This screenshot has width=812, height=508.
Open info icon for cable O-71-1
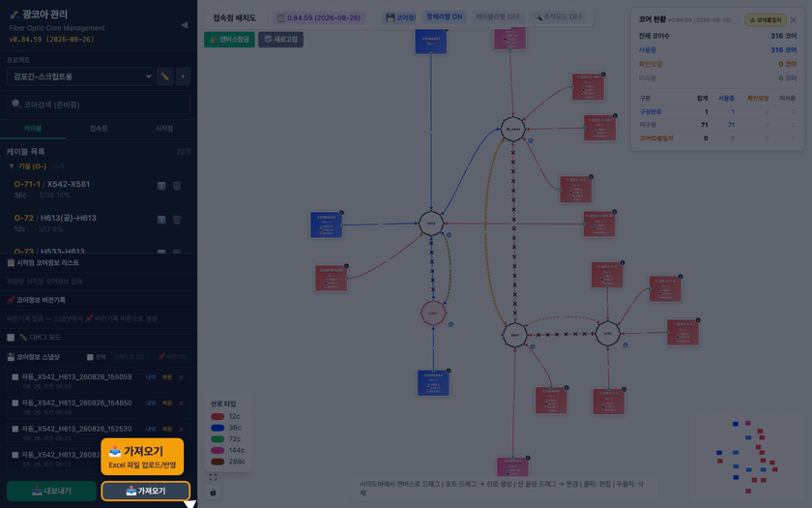coord(161,186)
